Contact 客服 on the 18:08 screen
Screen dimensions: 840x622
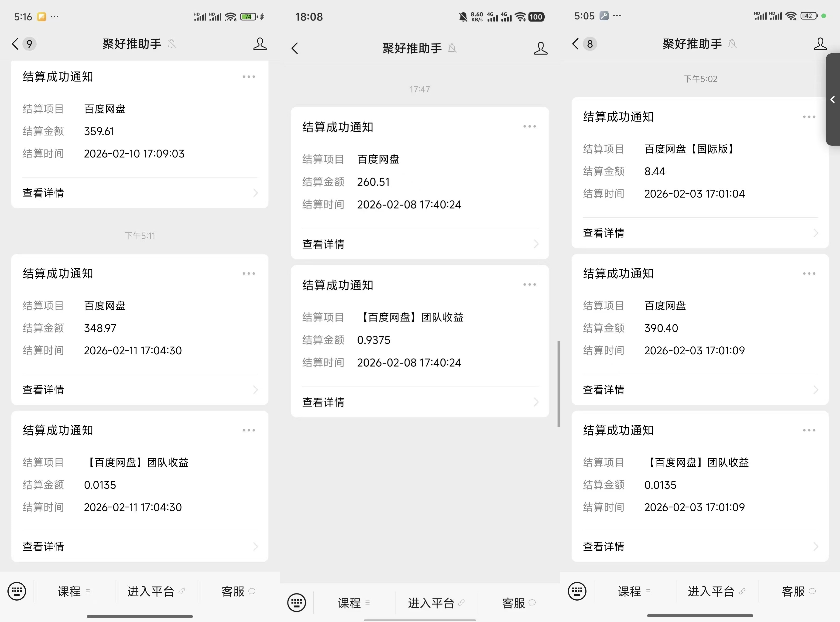click(519, 603)
